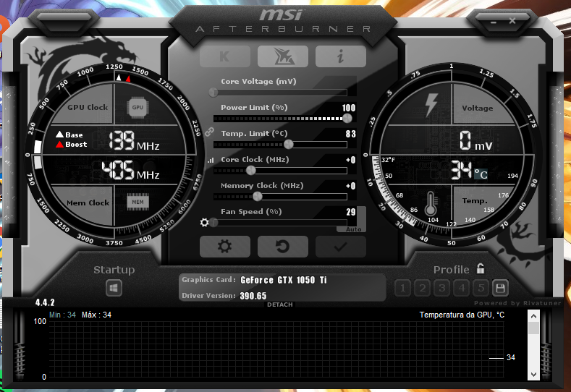Select profile slot 4
This screenshot has height=392, width=571.
(462, 289)
